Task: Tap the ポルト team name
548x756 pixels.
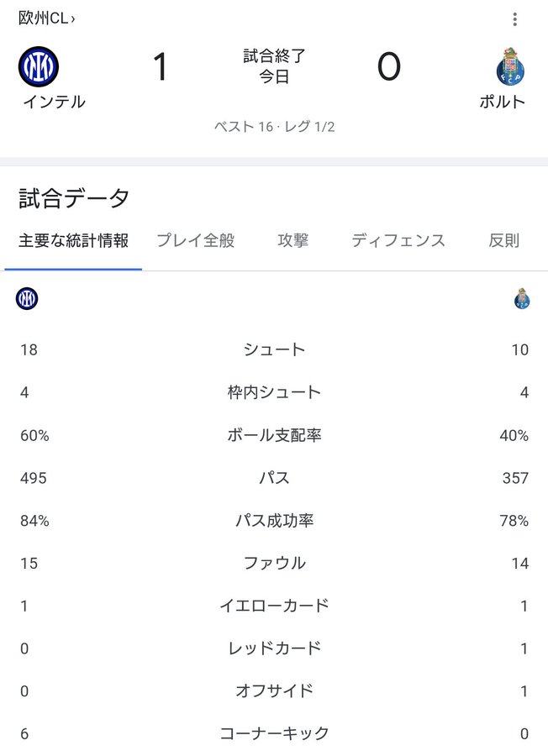Action: tap(502, 102)
